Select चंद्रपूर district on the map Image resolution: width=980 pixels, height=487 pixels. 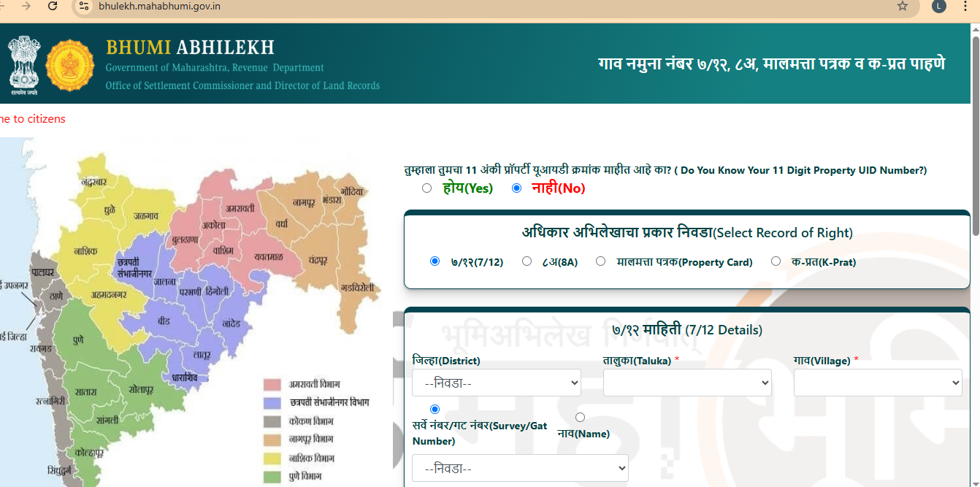point(318,260)
